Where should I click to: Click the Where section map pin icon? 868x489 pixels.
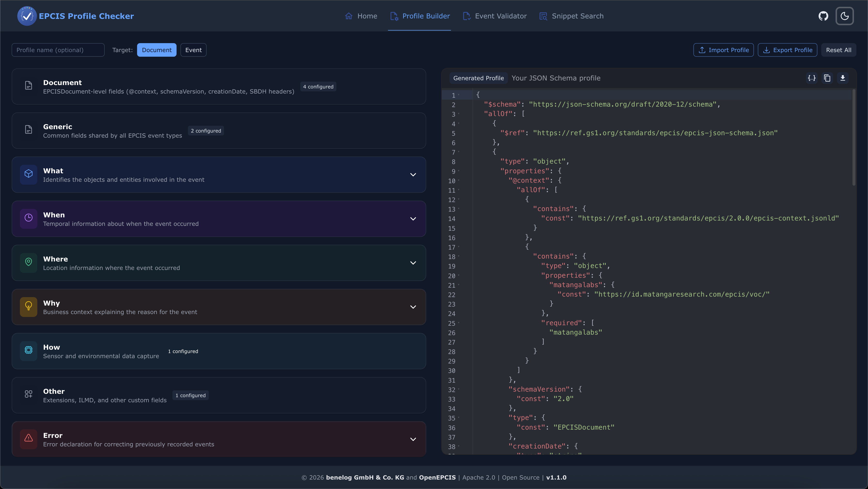point(29,262)
